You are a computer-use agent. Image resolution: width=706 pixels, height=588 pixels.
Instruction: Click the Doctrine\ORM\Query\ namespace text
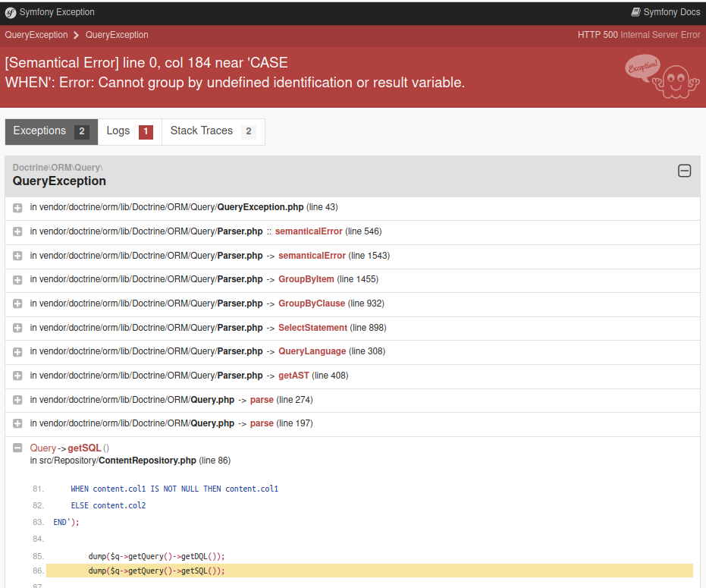58,168
